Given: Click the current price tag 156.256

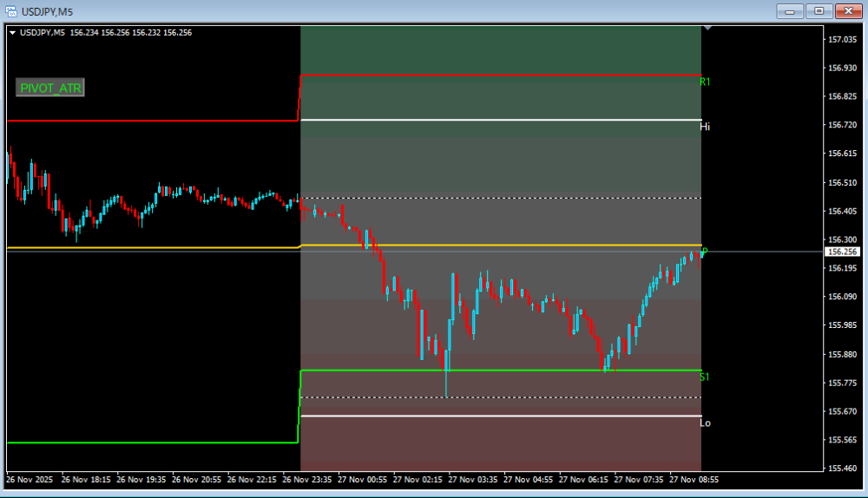Looking at the screenshot, I should click(x=842, y=252).
